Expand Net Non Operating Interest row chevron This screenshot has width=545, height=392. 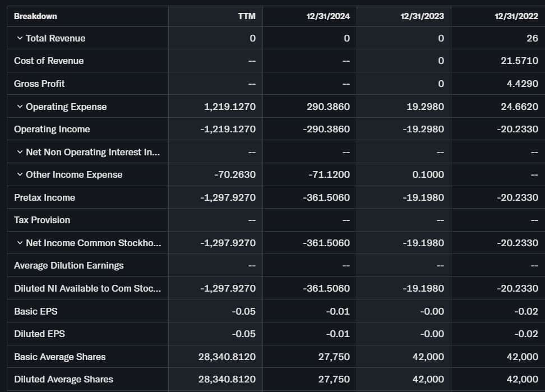20,152
